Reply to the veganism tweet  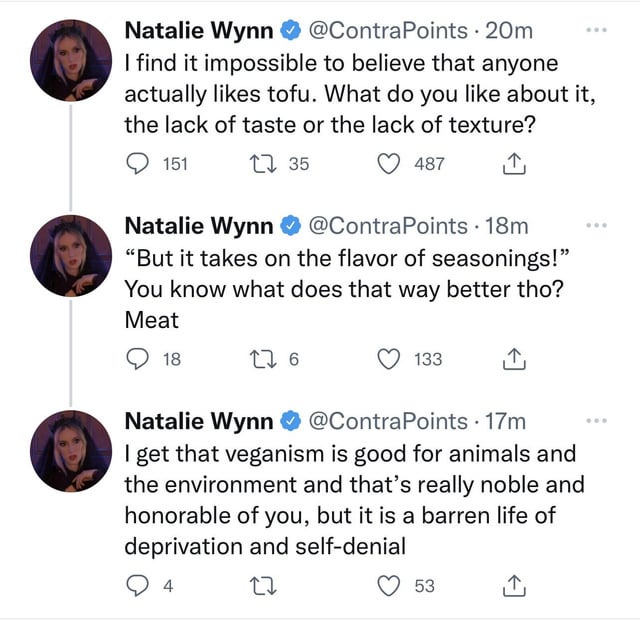136,586
